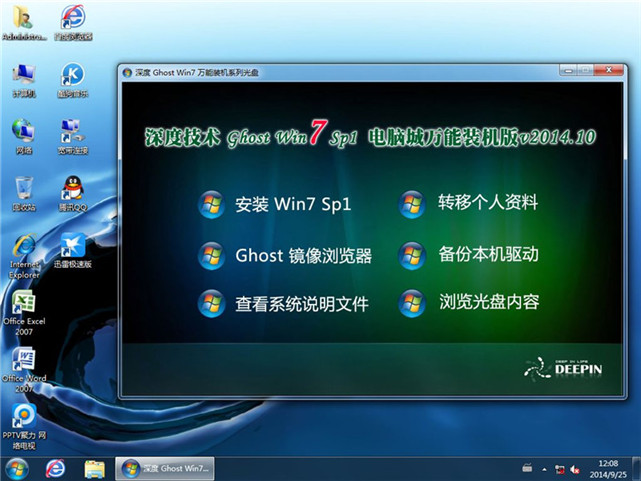The width and height of the screenshot is (641, 481).
Task: Click the Windows orb next to Ghost 镜像浏览器
Action: [x=211, y=255]
